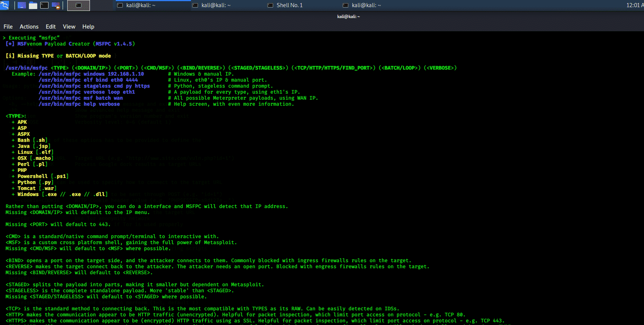This screenshot has height=325, width=644.
Task: Click the Powershell [.ps1] type entry
Action: click(x=42, y=176)
